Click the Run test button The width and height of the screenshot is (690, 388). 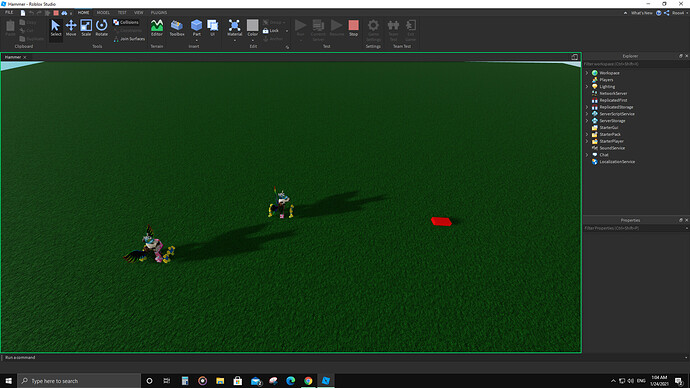pos(301,27)
